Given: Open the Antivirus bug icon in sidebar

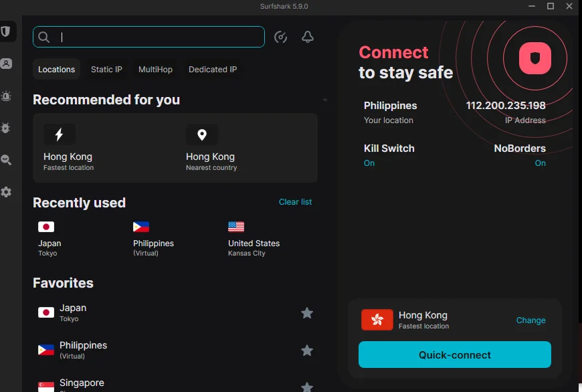Looking at the screenshot, I should [5, 128].
